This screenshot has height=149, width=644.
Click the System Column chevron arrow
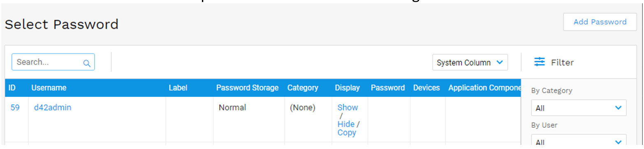500,62
